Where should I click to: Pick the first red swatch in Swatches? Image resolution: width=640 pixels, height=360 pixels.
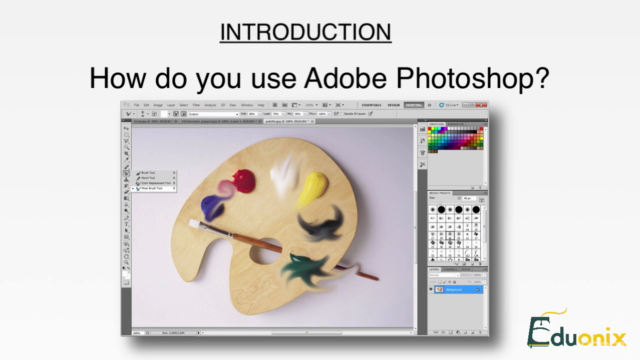pyautogui.click(x=429, y=129)
